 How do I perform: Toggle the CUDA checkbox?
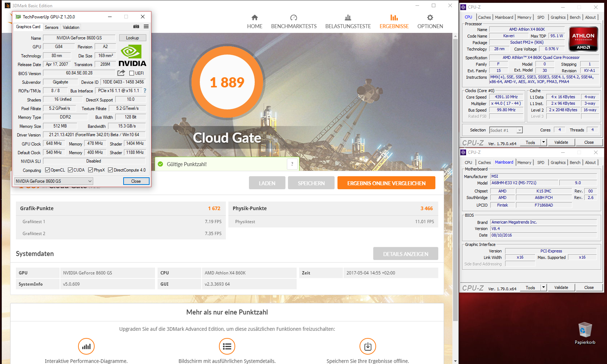pos(70,170)
